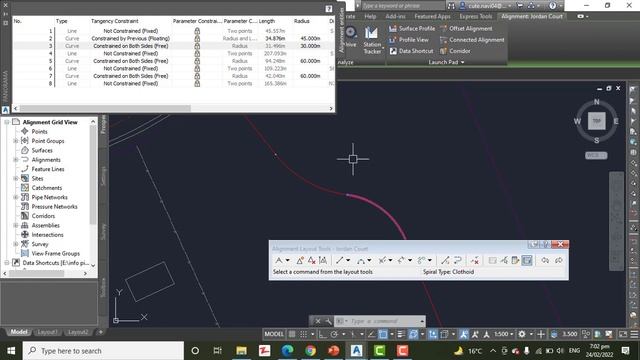Collapse the Alignment Grid View root node

(7, 122)
